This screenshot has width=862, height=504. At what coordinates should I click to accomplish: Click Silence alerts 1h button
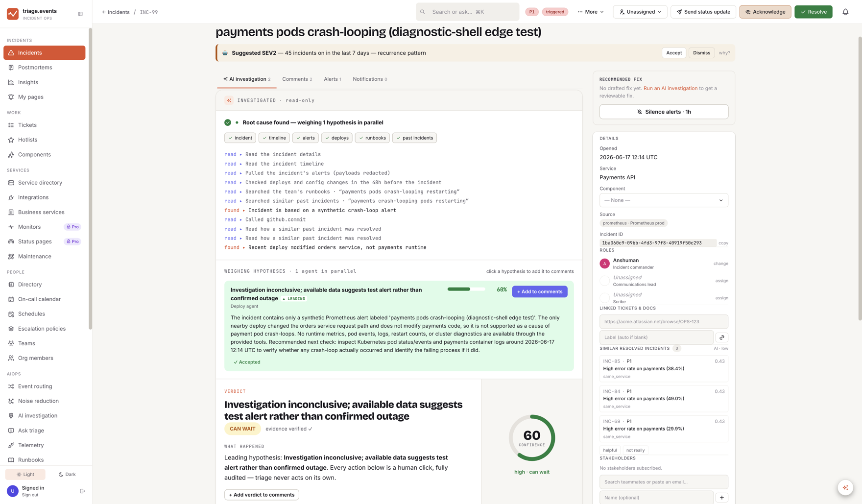pos(664,112)
